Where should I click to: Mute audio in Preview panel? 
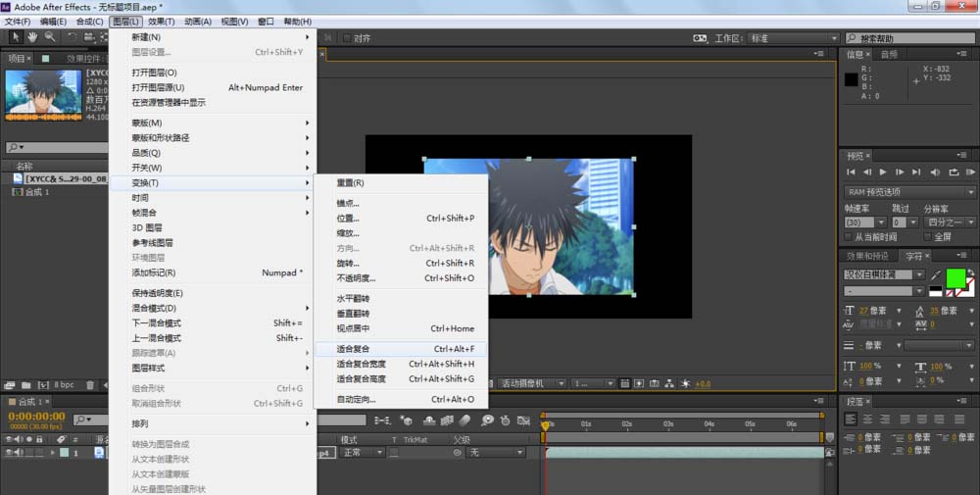(x=934, y=172)
